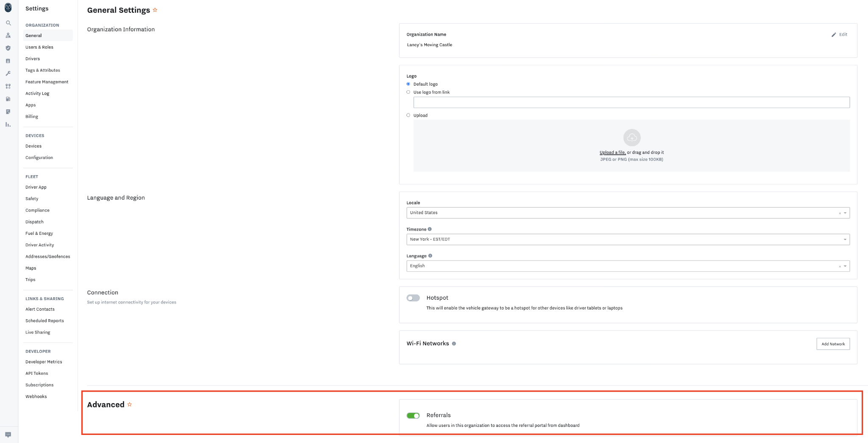This screenshot has width=868, height=443.
Task: Click the info icon next to Timezone
Action: point(430,229)
